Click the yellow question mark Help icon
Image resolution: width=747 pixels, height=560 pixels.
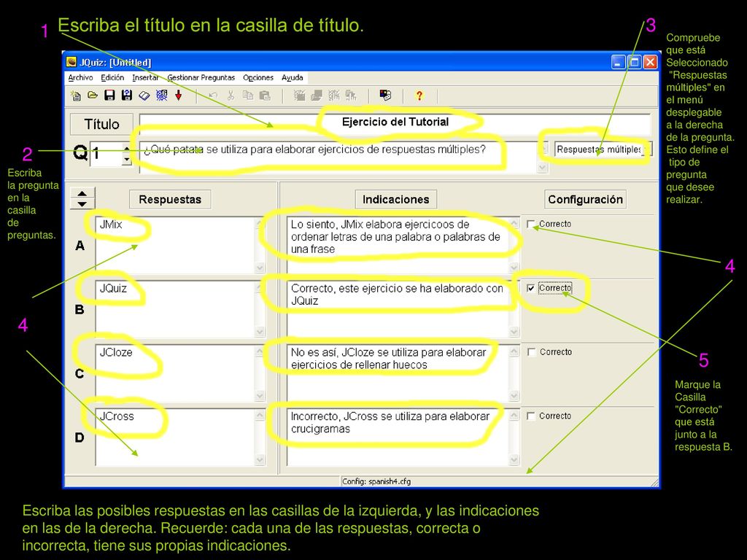click(x=419, y=96)
